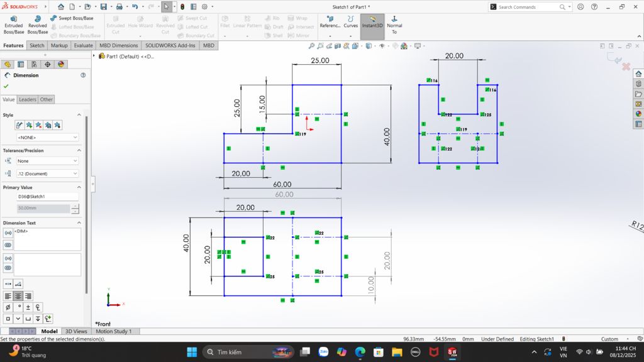Open the ConfigurationManager tab icon
This screenshot has width=644, height=362.
click(x=34, y=64)
